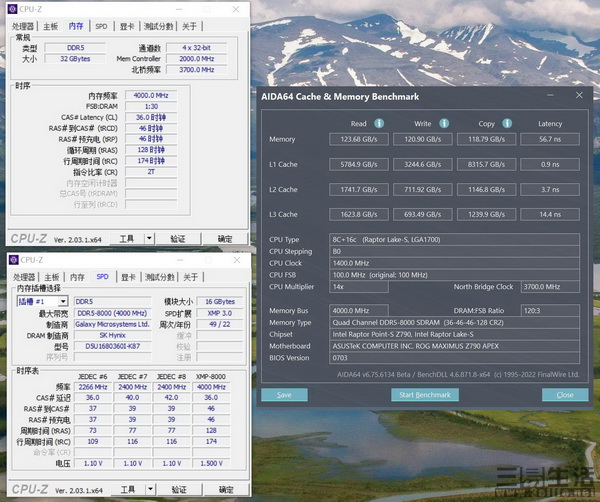Click BIOS Version 0703 value

pyautogui.click(x=454, y=358)
